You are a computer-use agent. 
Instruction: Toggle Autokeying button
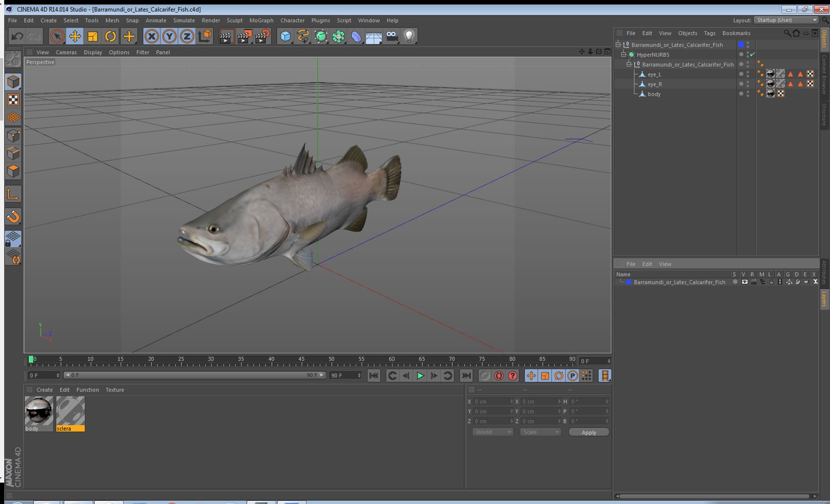[499, 376]
